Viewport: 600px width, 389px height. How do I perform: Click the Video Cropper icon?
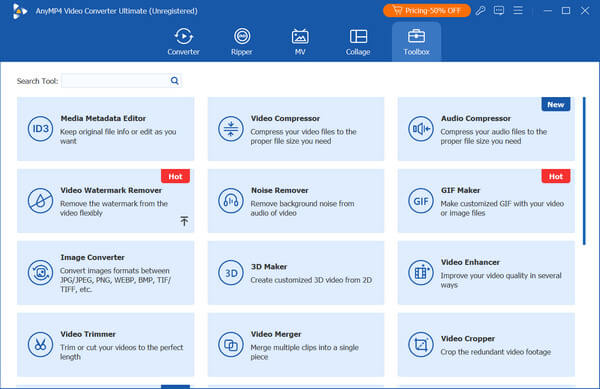pyautogui.click(x=421, y=345)
